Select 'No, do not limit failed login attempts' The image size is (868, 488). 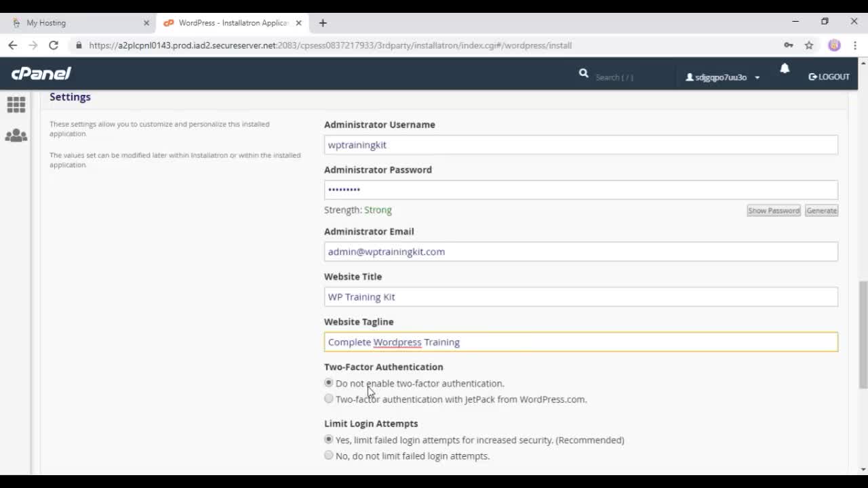coord(329,455)
